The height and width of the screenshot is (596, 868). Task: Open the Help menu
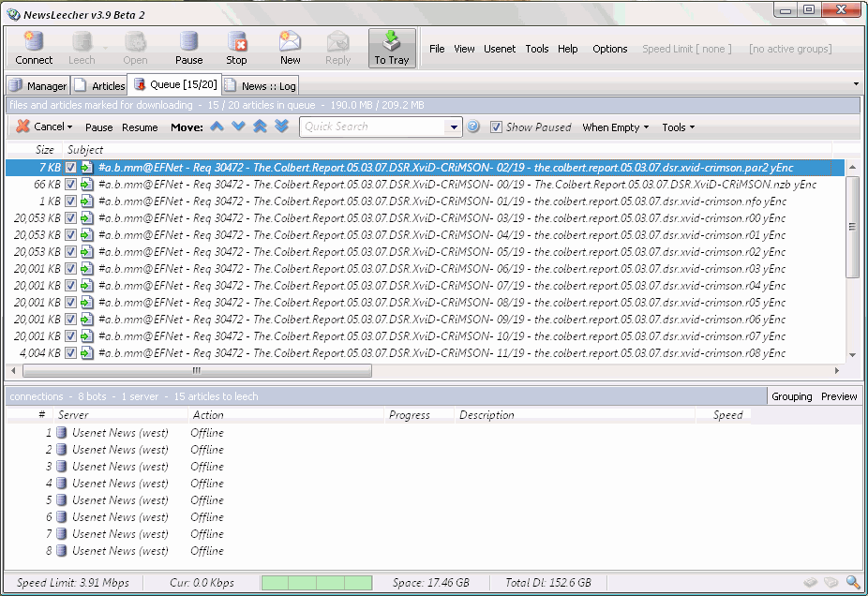click(x=567, y=49)
